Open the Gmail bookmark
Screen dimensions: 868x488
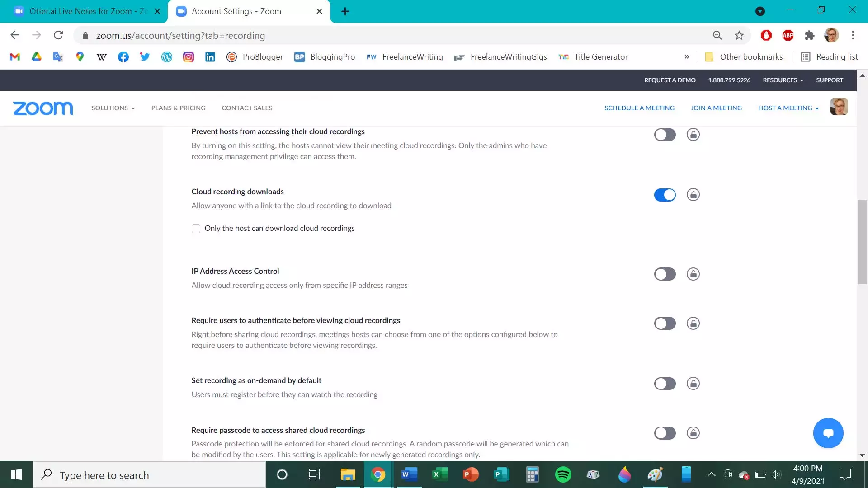[x=15, y=57]
